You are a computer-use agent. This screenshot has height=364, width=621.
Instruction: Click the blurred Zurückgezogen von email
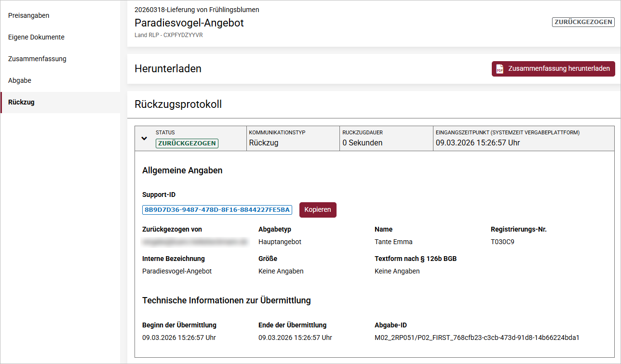(195, 242)
